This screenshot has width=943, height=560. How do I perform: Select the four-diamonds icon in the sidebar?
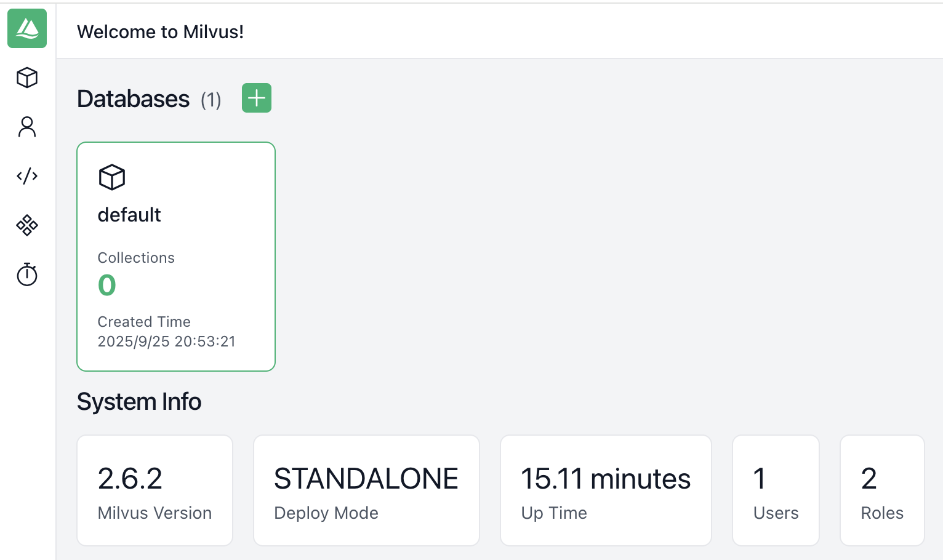coord(27,225)
